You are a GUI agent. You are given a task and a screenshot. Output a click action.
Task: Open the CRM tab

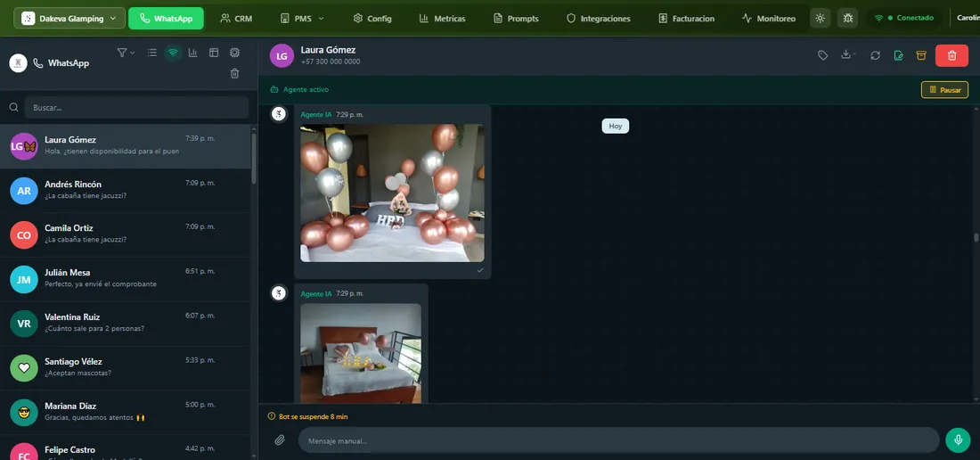click(x=236, y=19)
